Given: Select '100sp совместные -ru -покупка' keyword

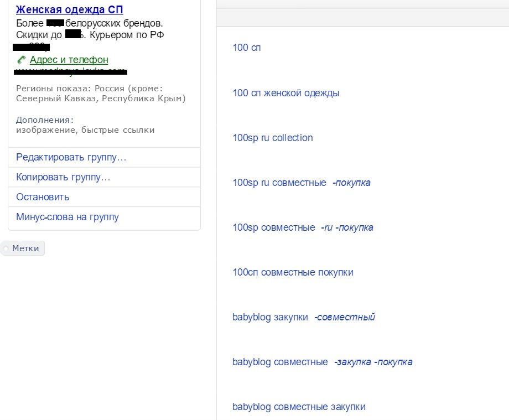Looking at the screenshot, I should point(303,227).
